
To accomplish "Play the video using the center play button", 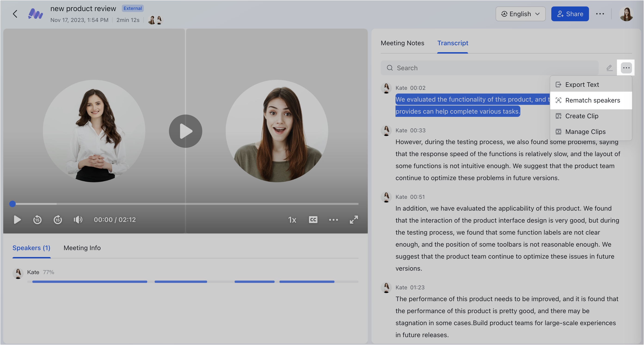I will click(x=185, y=131).
